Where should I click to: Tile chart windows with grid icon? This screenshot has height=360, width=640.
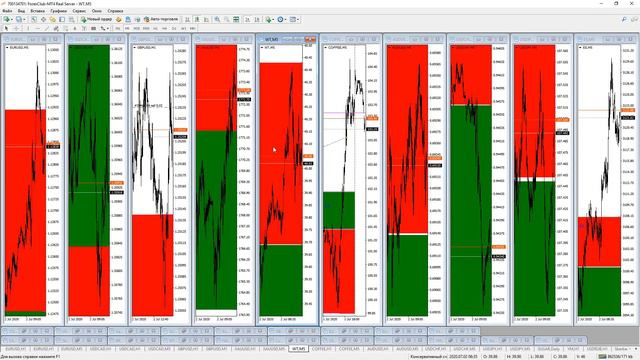tap(236, 19)
